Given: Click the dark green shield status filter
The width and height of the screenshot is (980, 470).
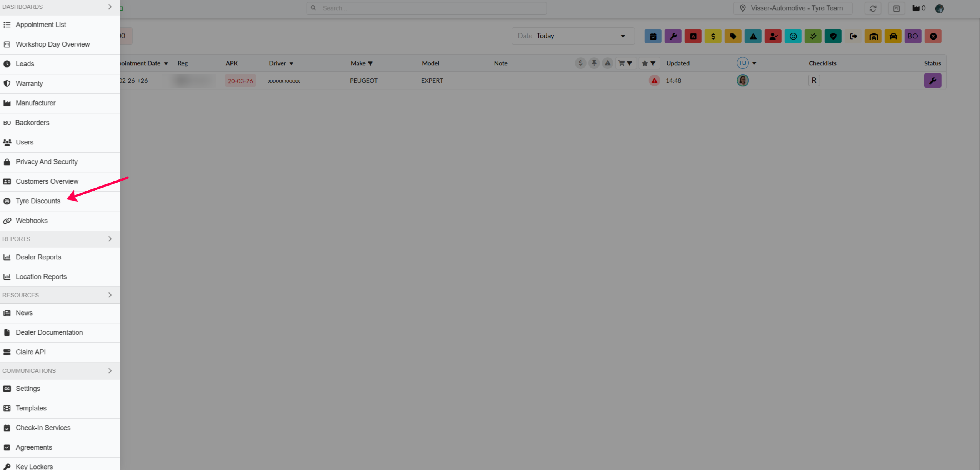Looking at the screenshot, I should click(833, 36).
